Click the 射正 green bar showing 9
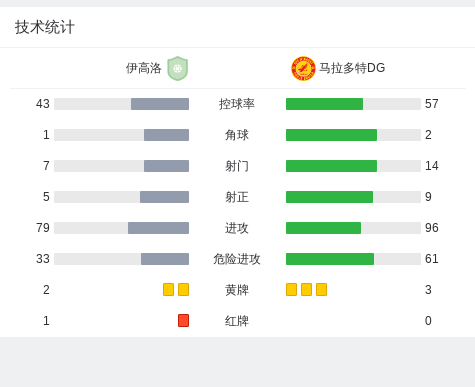Viewport: 475px width, 387px height. [x=329, y=197]
